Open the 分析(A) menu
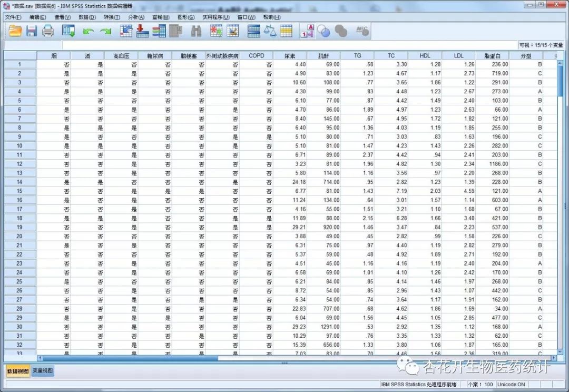Viewport: 569px width, 392px height. (136, 17)
